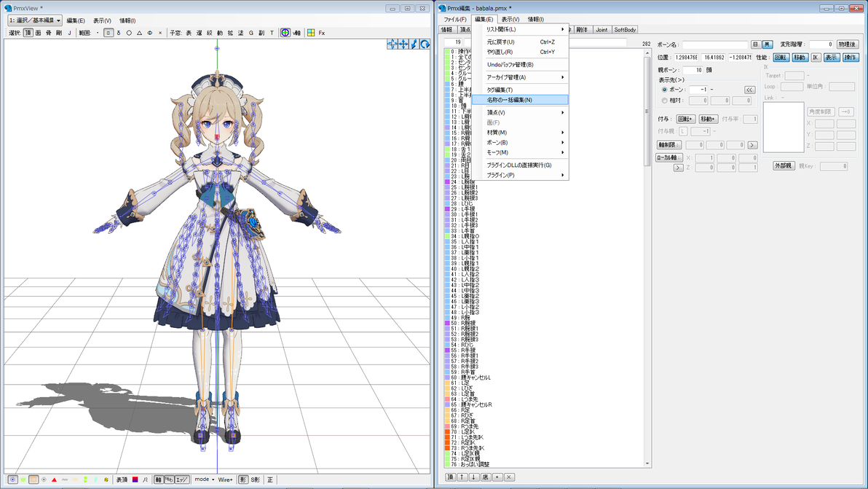Image resolution: width=868 pixels, height=489 pixels.
Task: Select face (面) selection mode
Action: click(x=38, y=34)
